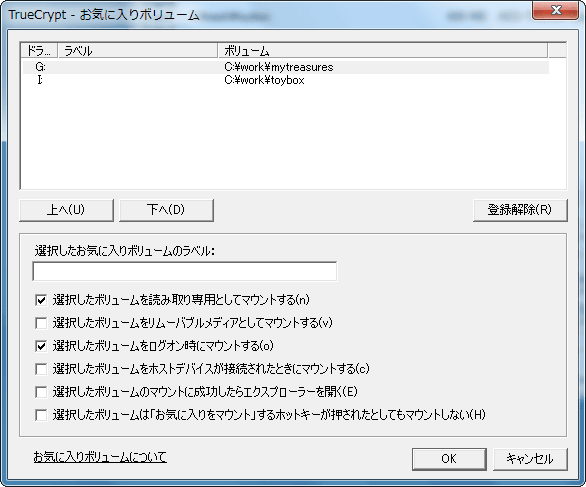This screenshot has width=586, height=487.
Task: Move the volume up with 上へ(U)
Action: tap(66, 210)
